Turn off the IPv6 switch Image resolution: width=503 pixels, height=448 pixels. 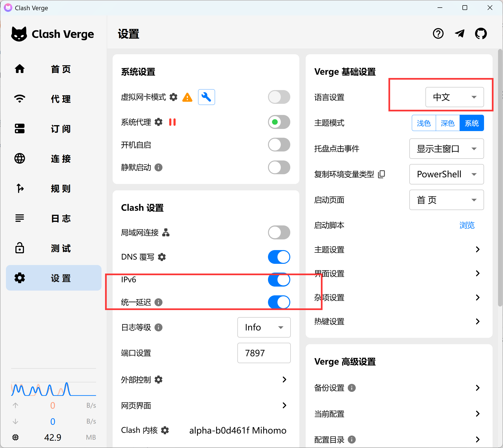coord(279,280)
